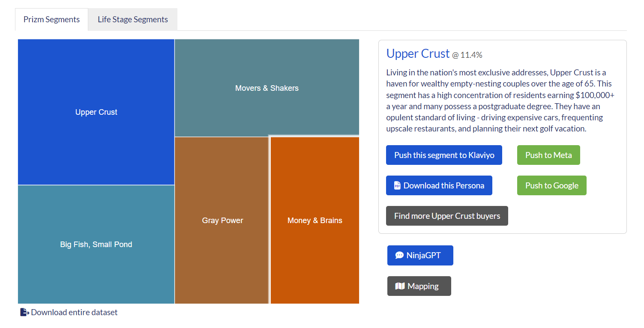Select the blue Upper Crust treemap tile
The image size is (644, 328).
click(96, 112)
